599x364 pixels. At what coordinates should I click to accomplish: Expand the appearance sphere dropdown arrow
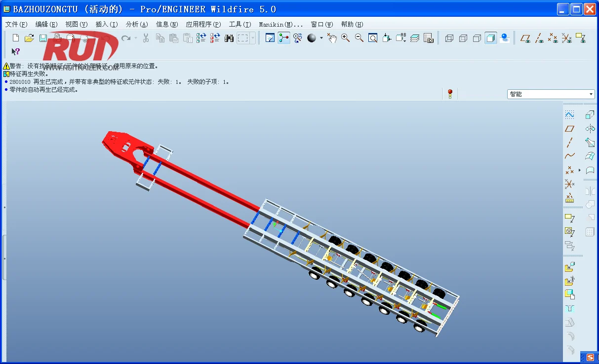321,38
